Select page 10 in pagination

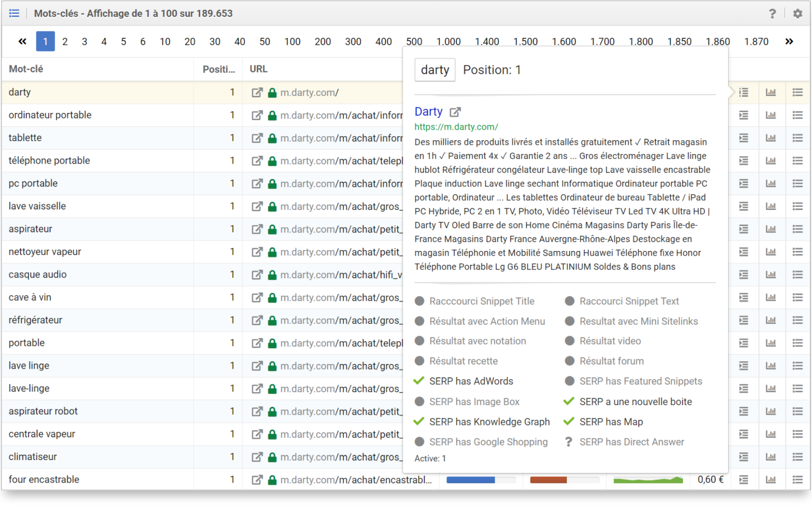coord(165,41)
